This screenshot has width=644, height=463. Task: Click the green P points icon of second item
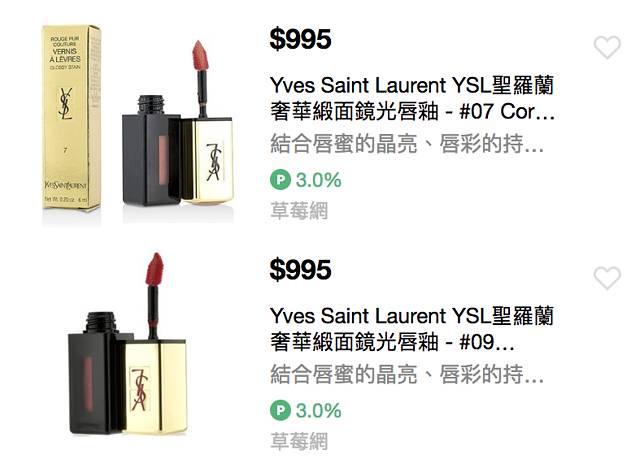280,410
